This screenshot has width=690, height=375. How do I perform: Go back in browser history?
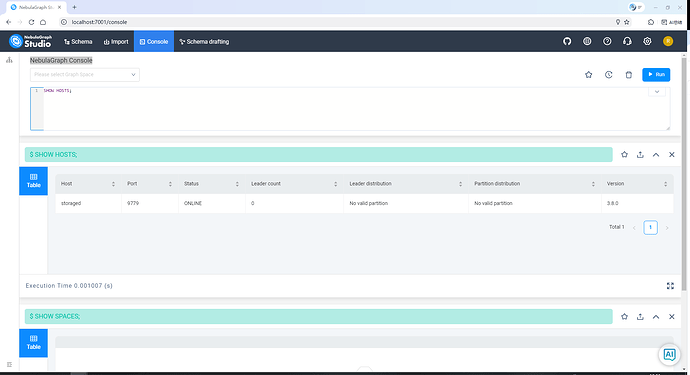[x=8, y=22]
